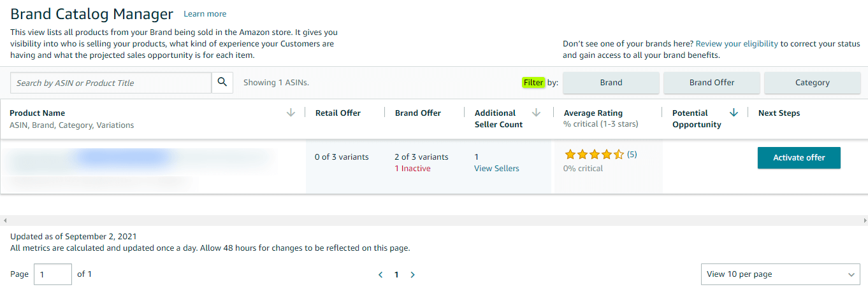The height and width of the screenshot is (294, 868).
Task: Expand the View 10 per page selector
Action: [780, 274]
